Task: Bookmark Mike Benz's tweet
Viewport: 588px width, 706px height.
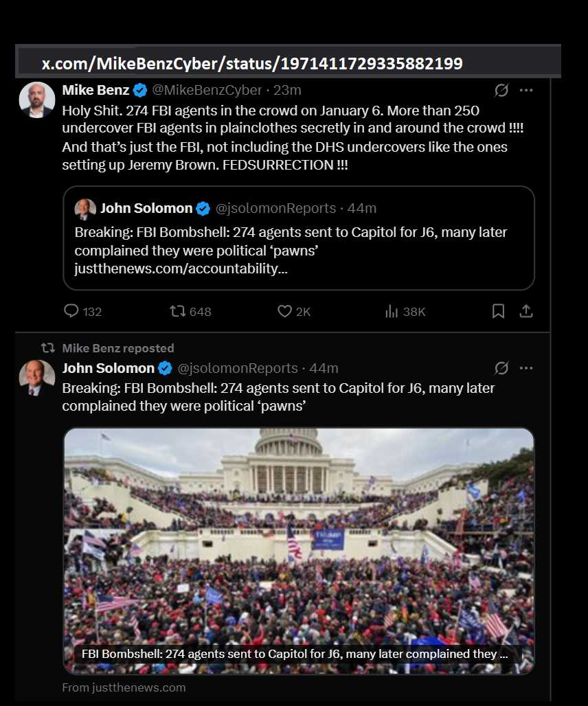Action: coord(499,311)
